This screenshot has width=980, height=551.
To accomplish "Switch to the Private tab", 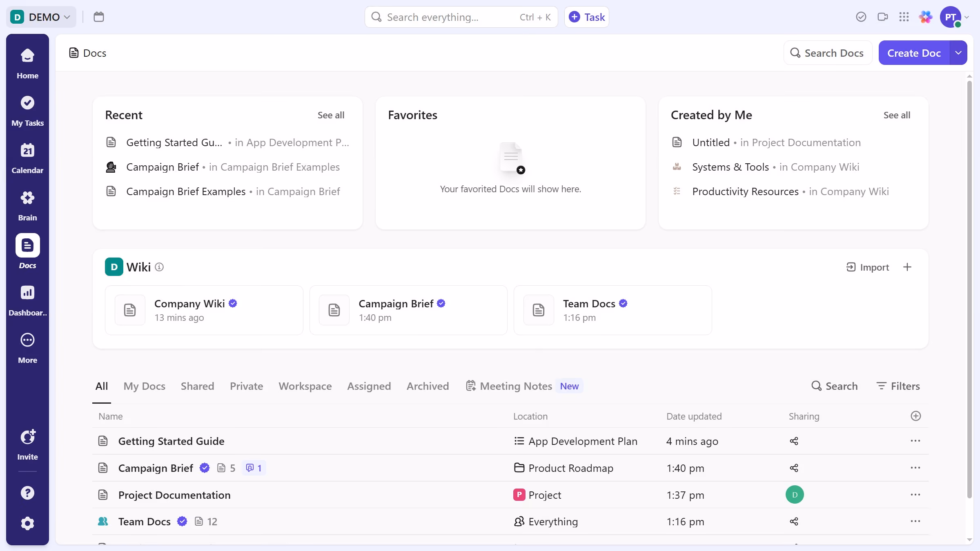I will (x=247, y=386).
